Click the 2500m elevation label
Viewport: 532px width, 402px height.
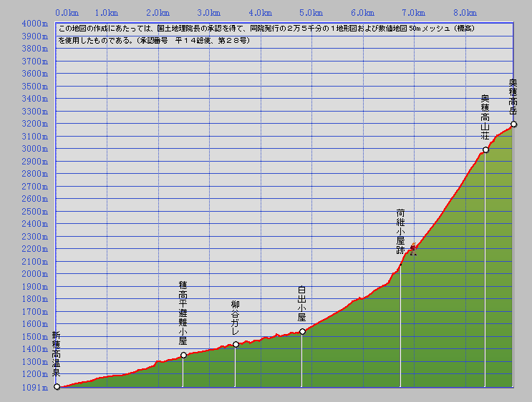(x=35, y=212)
